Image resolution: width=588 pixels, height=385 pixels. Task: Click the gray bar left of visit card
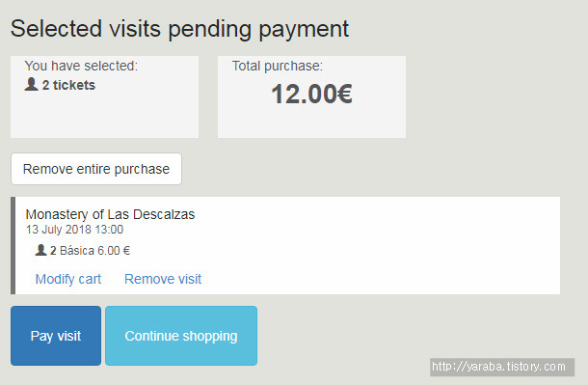coord(13,245)
